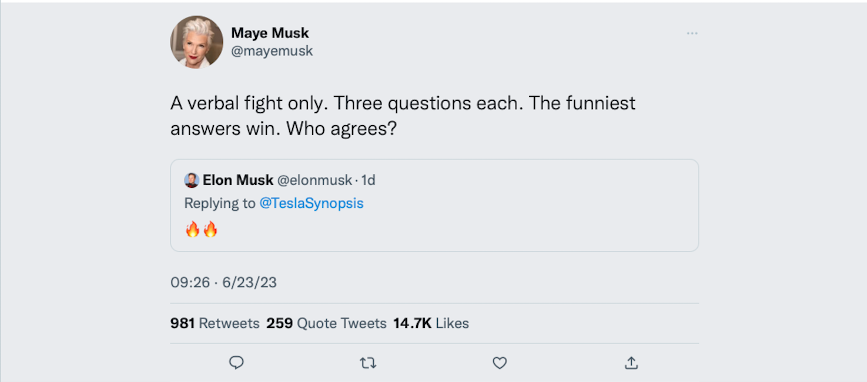This screenshot has height=382, width=867.
Task: Like the tweet with heart icon
Action: 499,363
